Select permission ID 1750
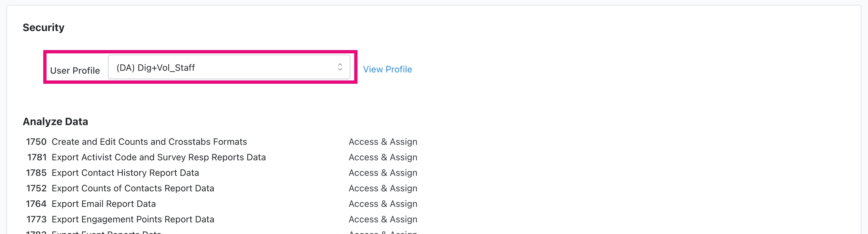 (x=36, y=142)
